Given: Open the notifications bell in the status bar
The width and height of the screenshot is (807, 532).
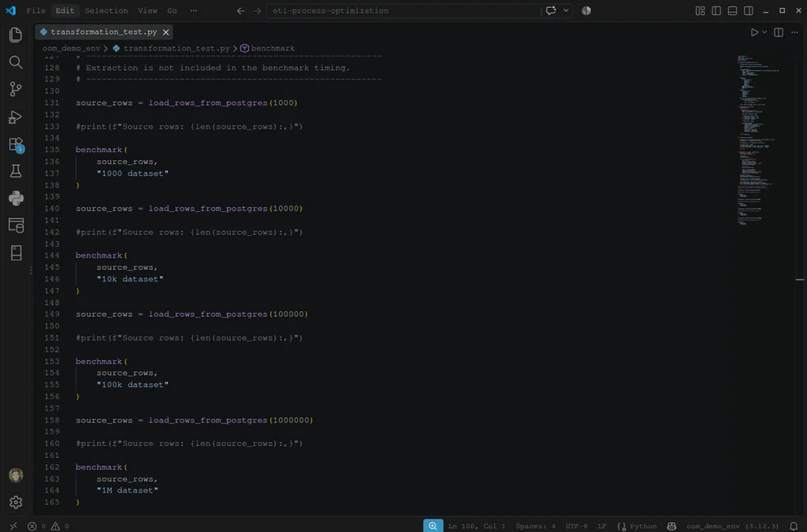Looking at the screenshot, I should 794,526.
